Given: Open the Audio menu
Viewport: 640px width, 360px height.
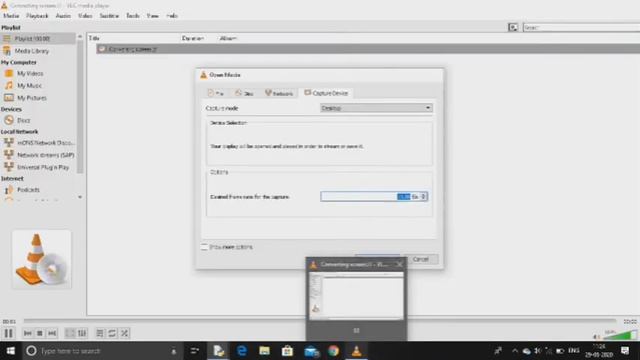Looking at the screenshot, I should click(63, 16).
